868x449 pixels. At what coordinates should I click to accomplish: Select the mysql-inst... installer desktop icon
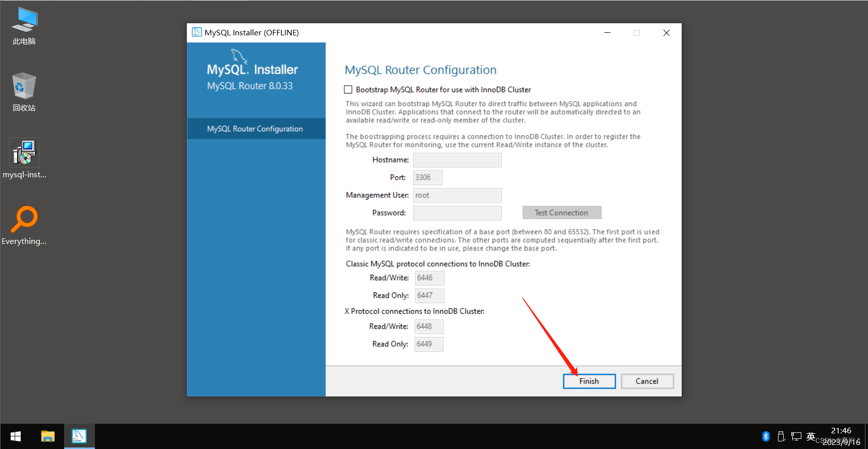point(24,159)
